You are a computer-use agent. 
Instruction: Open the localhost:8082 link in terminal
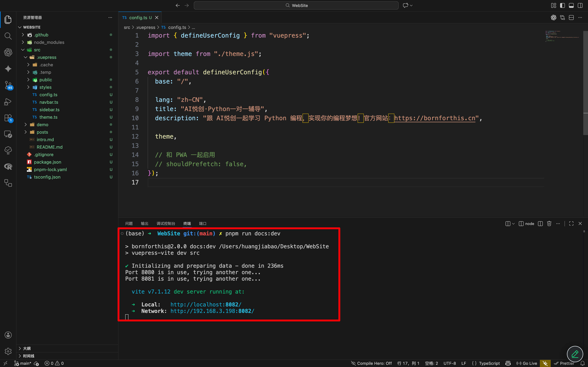pyautogui.click(x=206, y=305)
